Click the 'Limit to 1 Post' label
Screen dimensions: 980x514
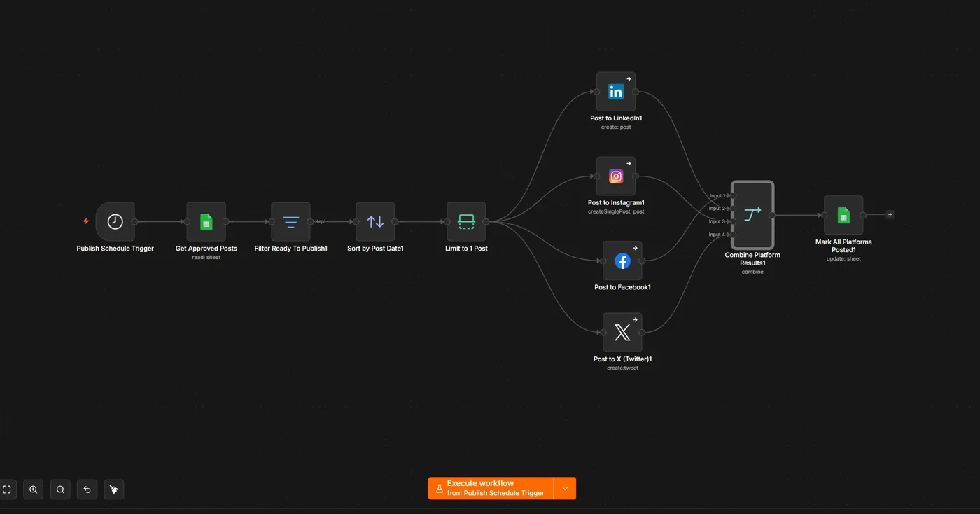point(466,249)
